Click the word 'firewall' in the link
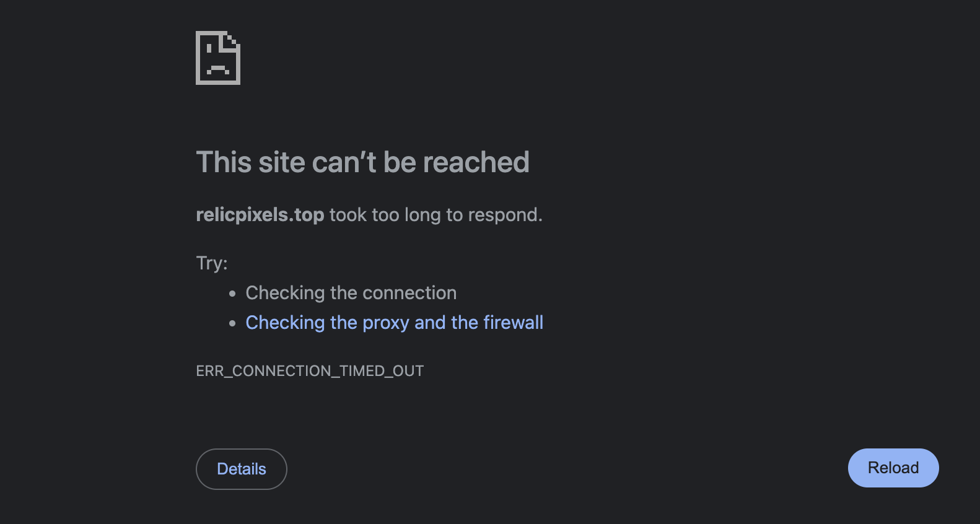This screenshot has width=980, height=524. [x=513, y=323]
